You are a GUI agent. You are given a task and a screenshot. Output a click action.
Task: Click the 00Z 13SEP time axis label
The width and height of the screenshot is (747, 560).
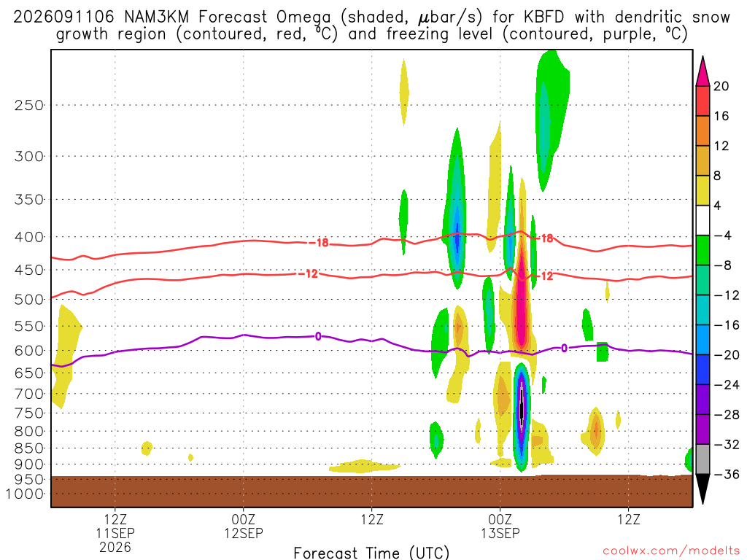(500, 526)
